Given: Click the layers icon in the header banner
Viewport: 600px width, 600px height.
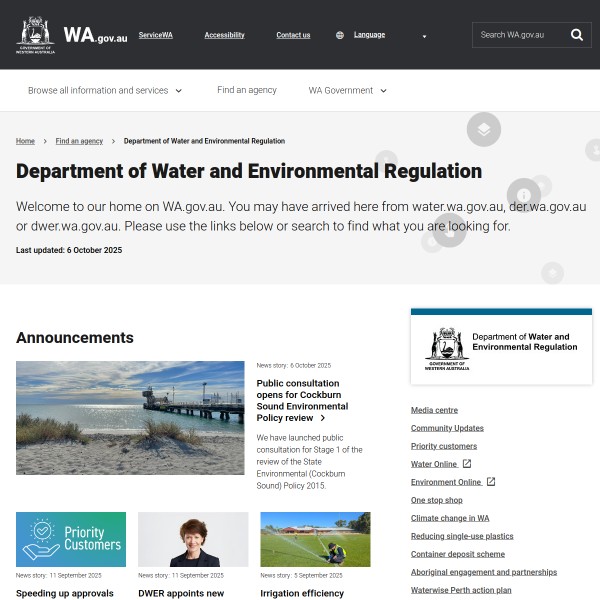Looking at the screenshot, I should [x=483, y=129].
